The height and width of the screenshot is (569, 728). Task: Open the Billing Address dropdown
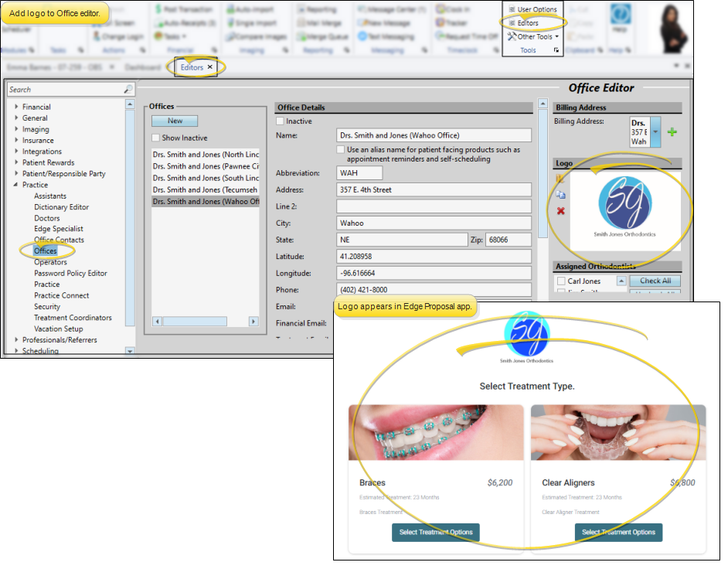point(655,132)
